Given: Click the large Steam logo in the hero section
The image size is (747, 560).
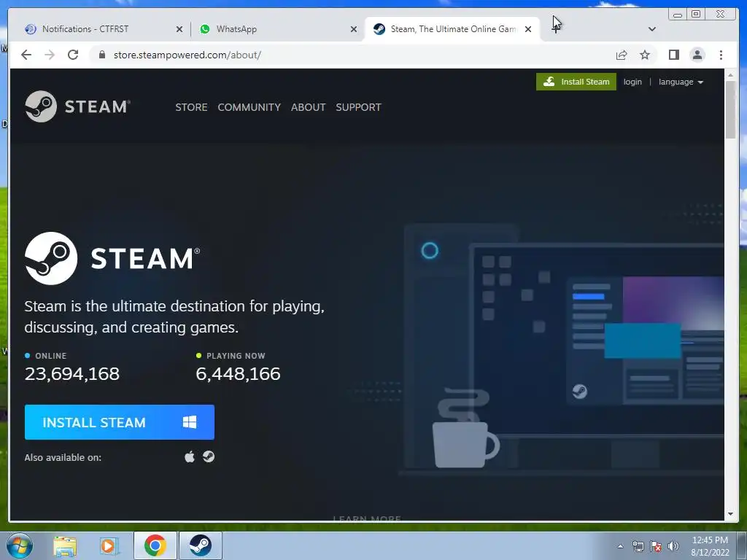Looking at the screenshot, I should [112, 259].
